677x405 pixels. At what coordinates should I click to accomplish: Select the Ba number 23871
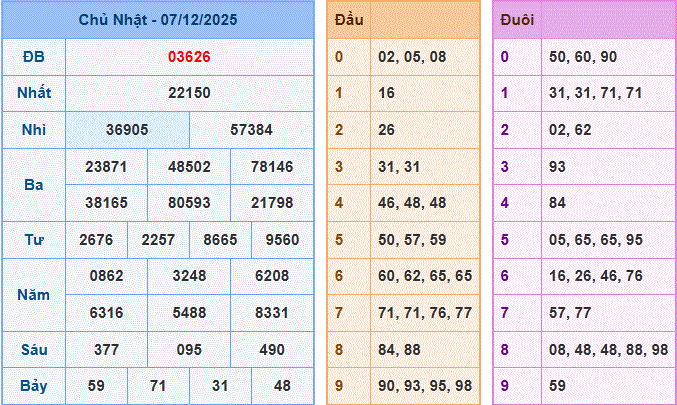click(106, 167)
